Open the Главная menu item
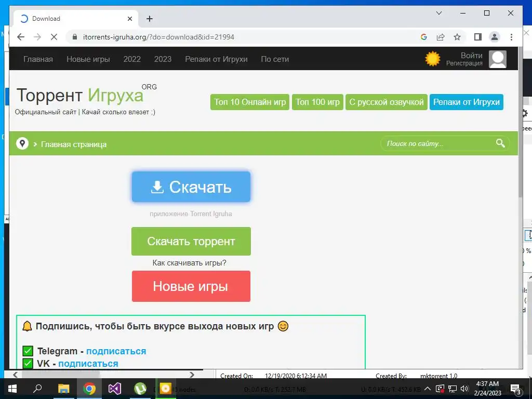The width and height of the screenshot is (532, 399). coord(38,59)
